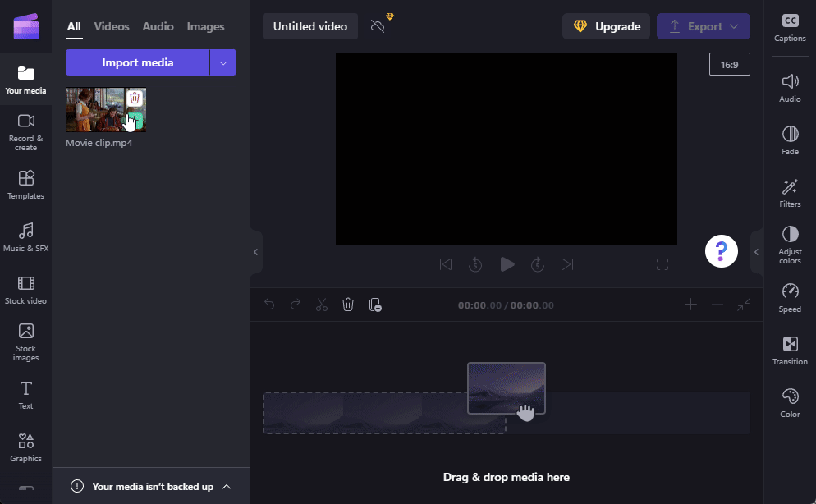This screenshot has height=504, width=816.
Task: Toggle fullscreen preview mode
Action: (662, 264)
